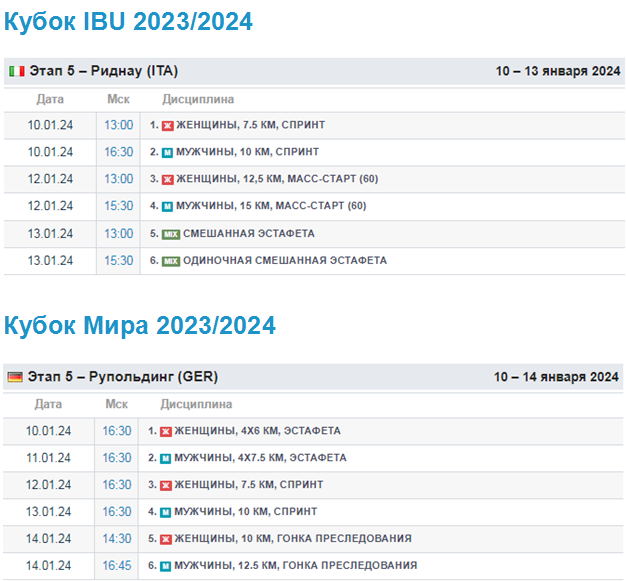Click men icon on 12.5 км гонка преследования
This screenshot has height=581, width=626.
click(166, 566)
